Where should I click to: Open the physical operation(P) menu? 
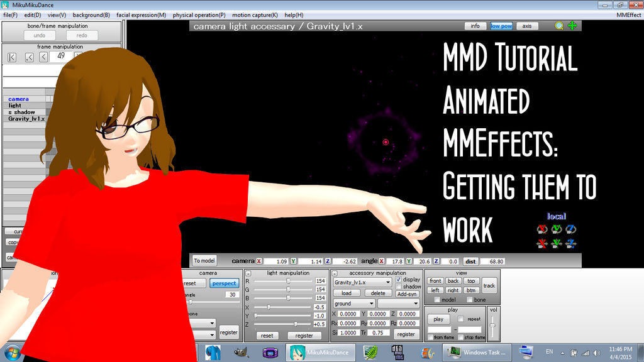point(199,15)
